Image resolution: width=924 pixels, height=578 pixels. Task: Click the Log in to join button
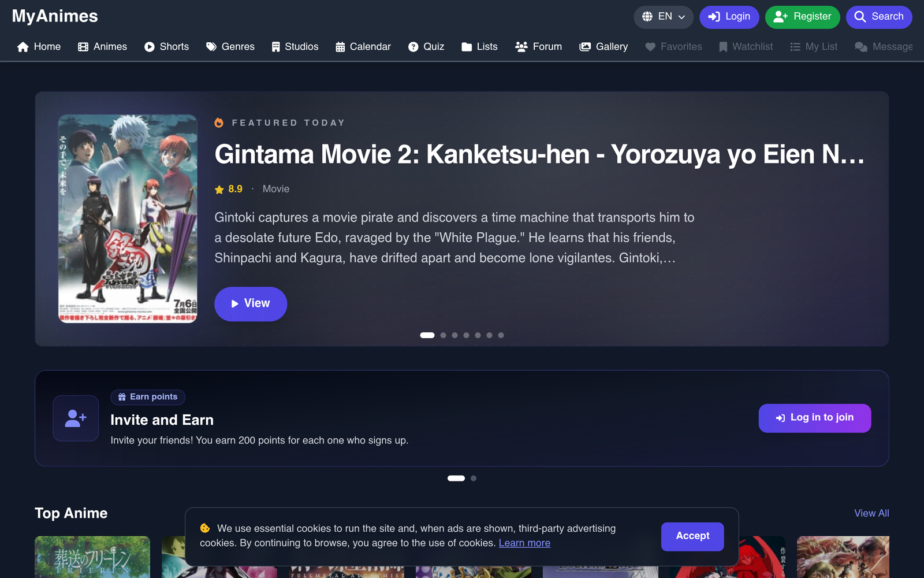814,418
